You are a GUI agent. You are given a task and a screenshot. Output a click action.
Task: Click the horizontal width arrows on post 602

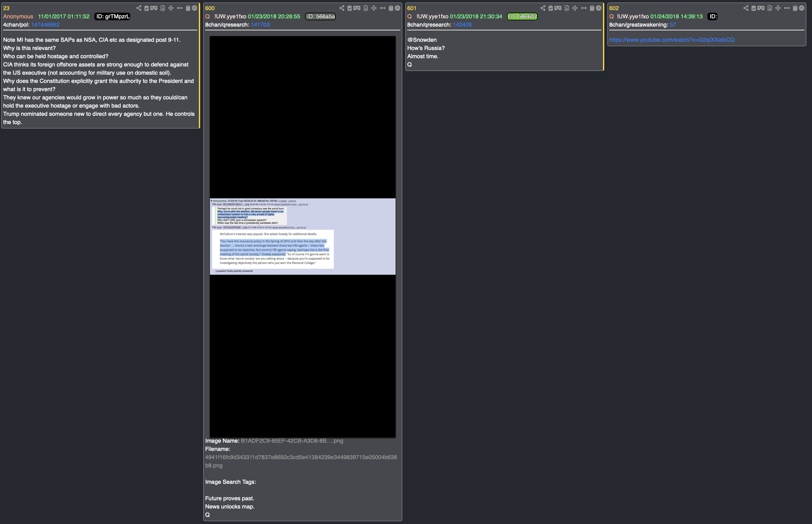(787, 8)
